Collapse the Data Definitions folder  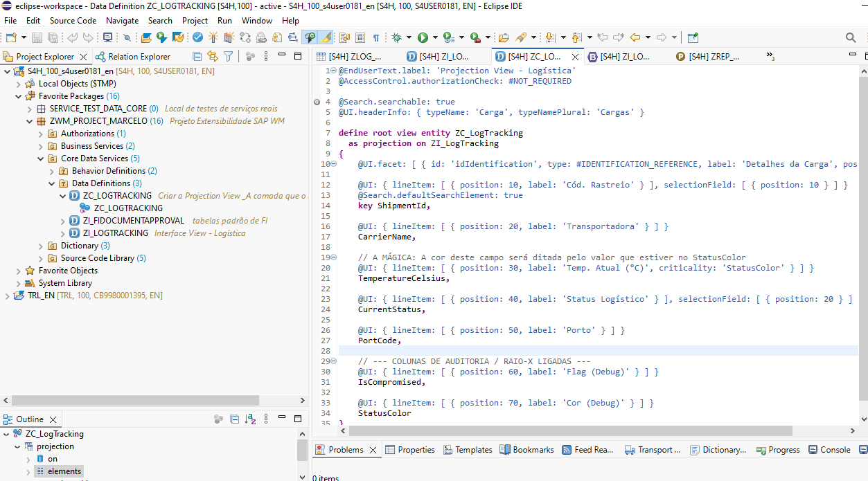(53, 183)
